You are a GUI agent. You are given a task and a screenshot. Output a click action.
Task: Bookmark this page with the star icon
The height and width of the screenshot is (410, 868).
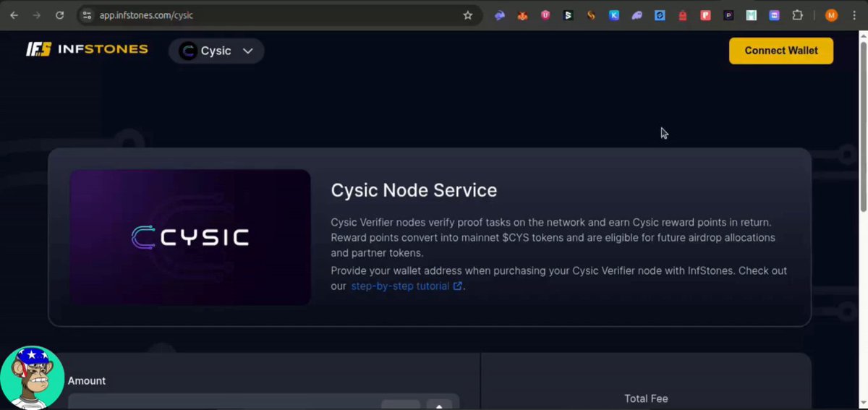coord(467,15)
